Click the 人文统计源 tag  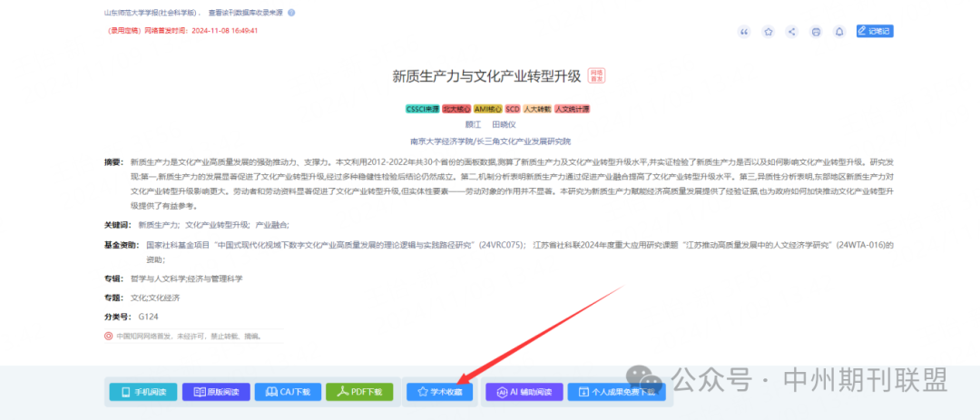[x=572, y=109]
